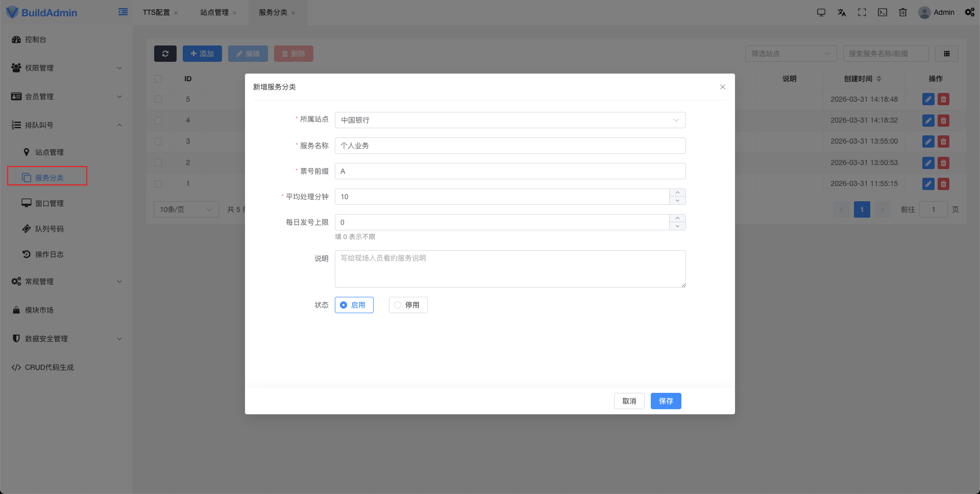Tick the select-all header checkbox

[x=158, y=79]
